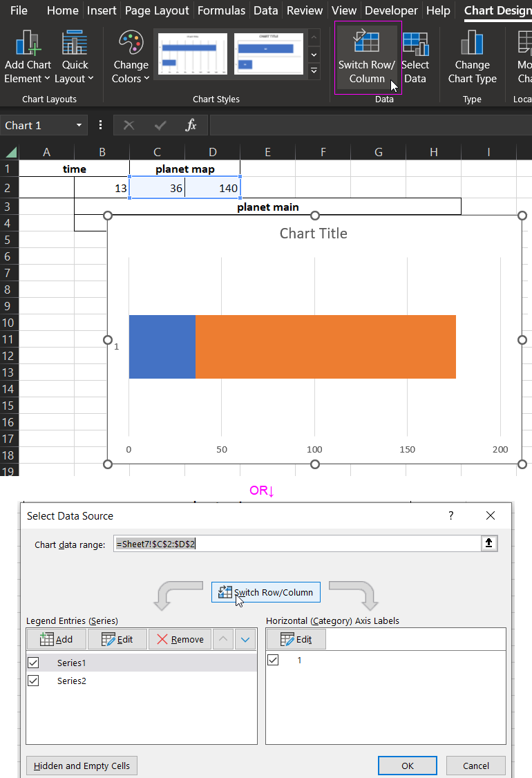Click Switch Row/Column in the ribbon
This screenshot has width=532, height=778.
[x=366, y=59]
